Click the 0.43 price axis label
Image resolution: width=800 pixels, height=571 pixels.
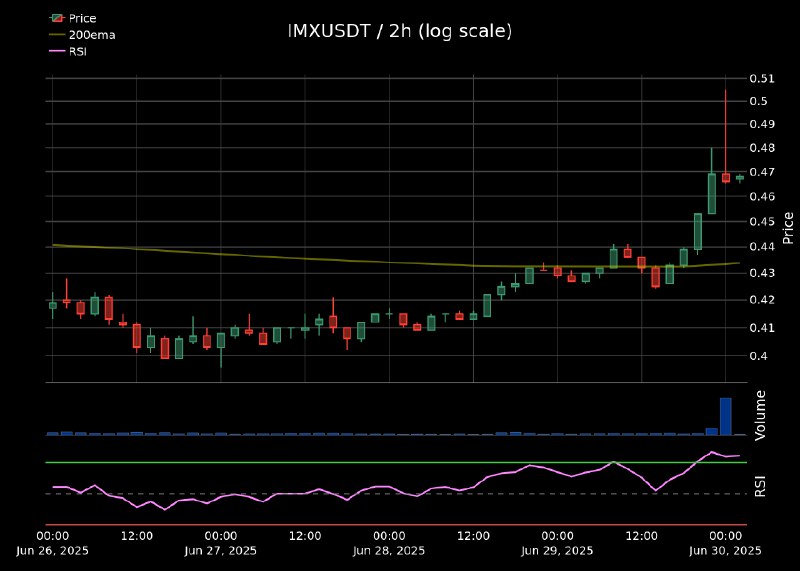coord(761,273)
